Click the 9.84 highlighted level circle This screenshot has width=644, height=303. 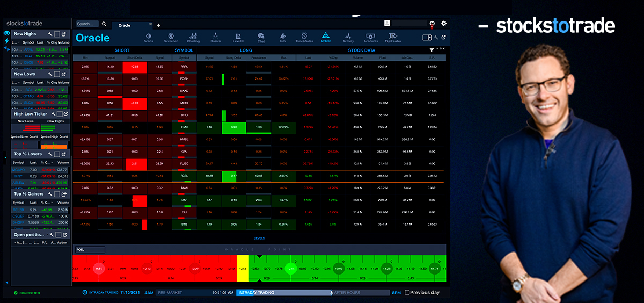[x=98, y=268]
